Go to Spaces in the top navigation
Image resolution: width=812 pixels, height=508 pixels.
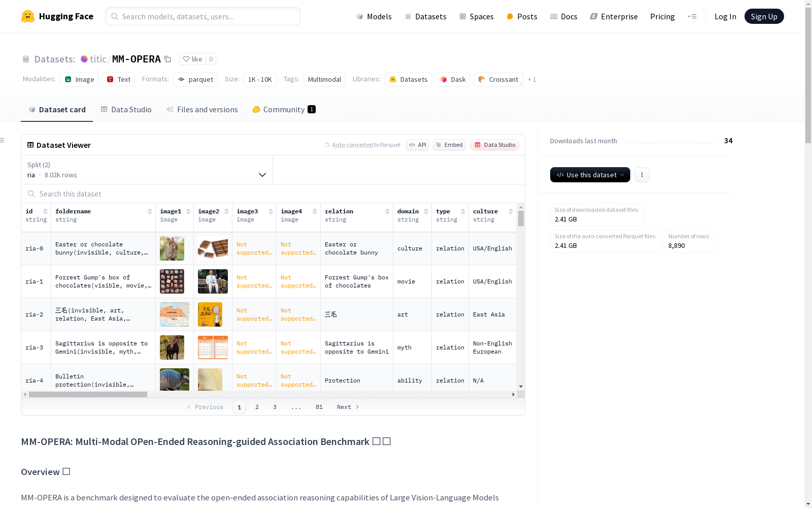477,16
